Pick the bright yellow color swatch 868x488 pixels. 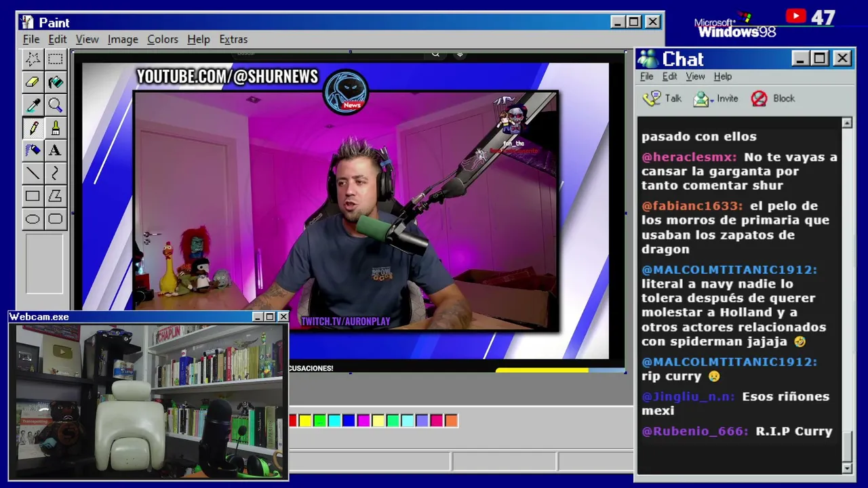(x=305, y=421)
